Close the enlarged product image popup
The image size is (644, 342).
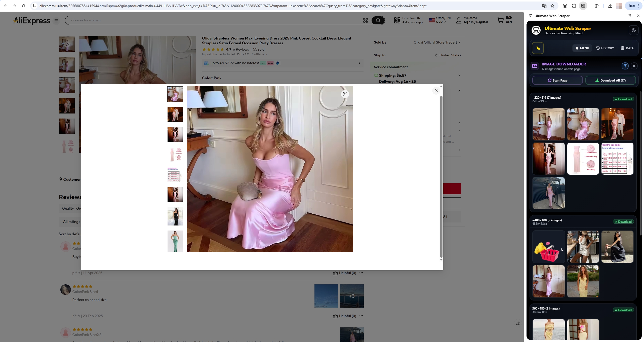click(436, 90)
